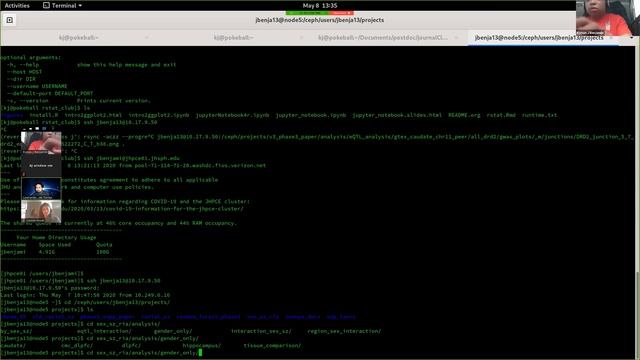Click the 'cd /ceph/users/jbenja13/projects/' command
The image size is (640, 360).
[x=117, y=302]
